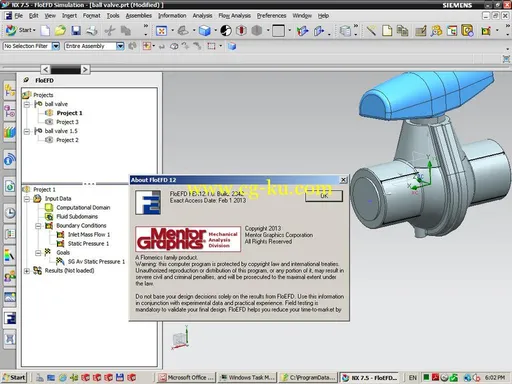The image size is (512, 384).
Task: Expand the Results (Not loaded) node
Action: (x=27, y=271)
